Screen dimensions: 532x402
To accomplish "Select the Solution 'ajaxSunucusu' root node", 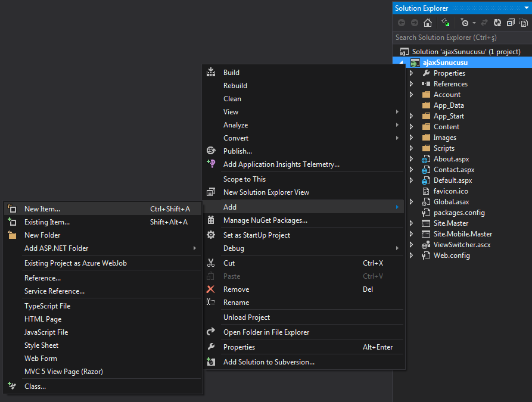I will click(x=462, y=52).
